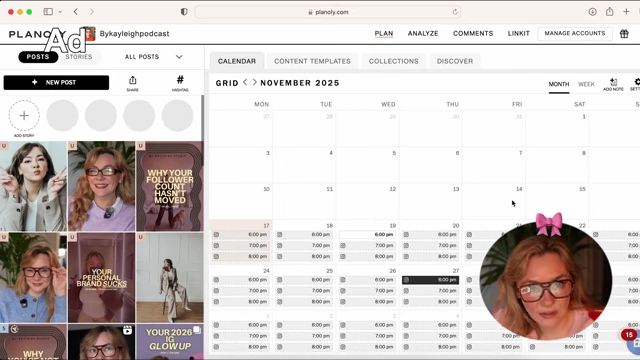This screenshot has width=640, height=360.
Task: Click Instagram icon on Nov 24 6:00 pm slot
Action: 216,280
